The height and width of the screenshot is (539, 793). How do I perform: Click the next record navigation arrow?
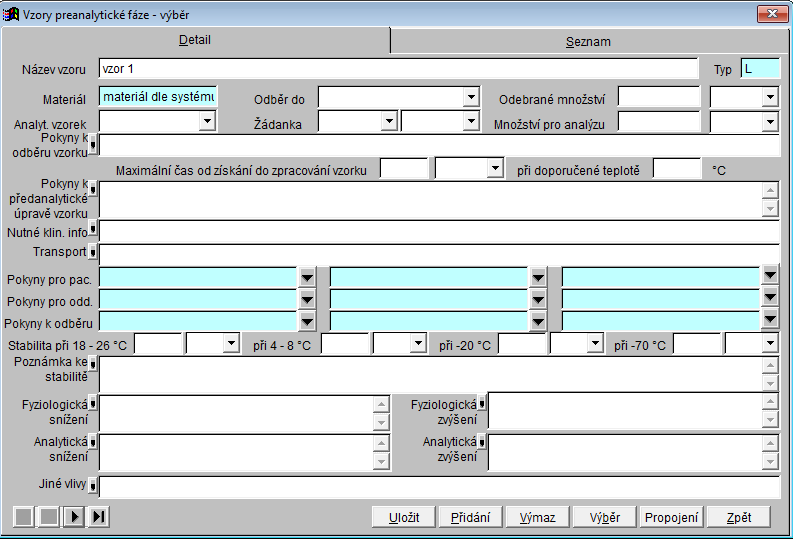(73, 516)
